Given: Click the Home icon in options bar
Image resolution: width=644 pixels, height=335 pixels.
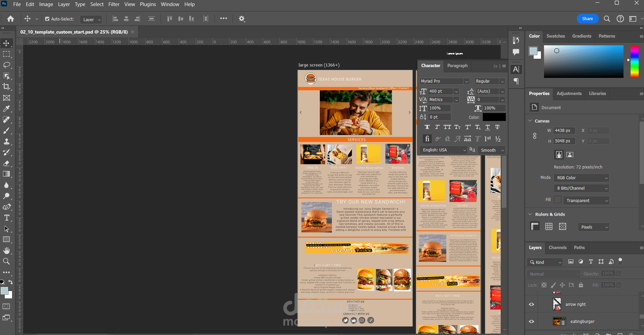Looking at the screenshot, I should [11, 19].
